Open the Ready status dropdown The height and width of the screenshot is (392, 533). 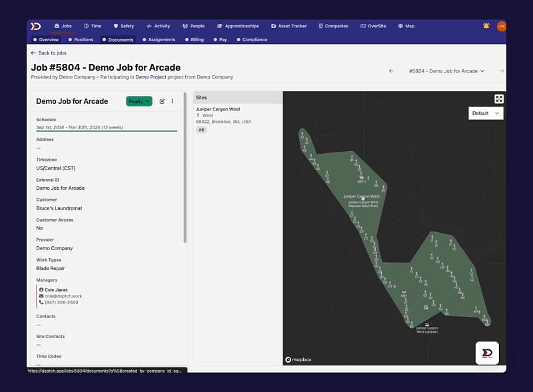click(x=139, y=102)
